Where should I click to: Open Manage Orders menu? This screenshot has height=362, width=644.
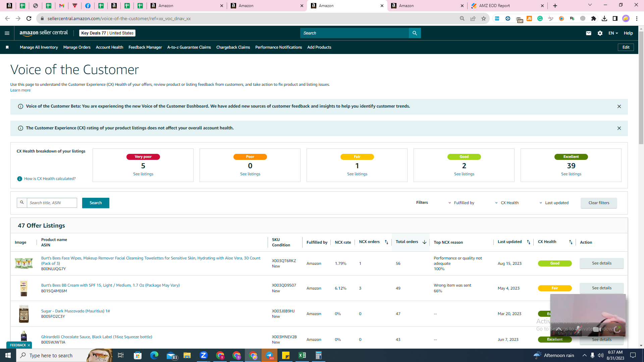tap(77, 47)
